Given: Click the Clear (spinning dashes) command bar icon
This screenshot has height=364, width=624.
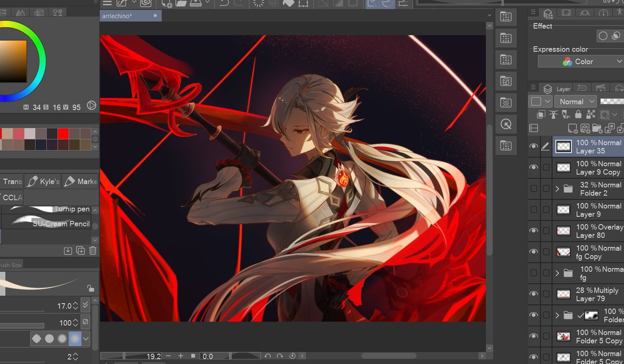Looking at the screenshot, I should 258,3.
